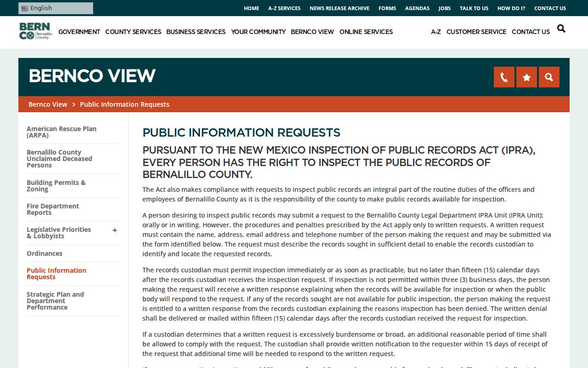The width and height of the screenshot is (588, 368).
Task: Open the Online Services menu
Action: point(366,32)
